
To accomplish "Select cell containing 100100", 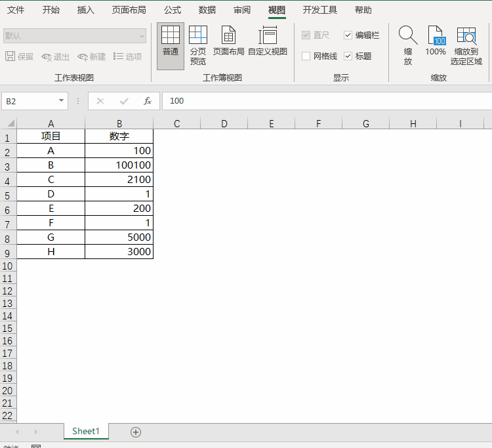I will [x=119, y=165].
